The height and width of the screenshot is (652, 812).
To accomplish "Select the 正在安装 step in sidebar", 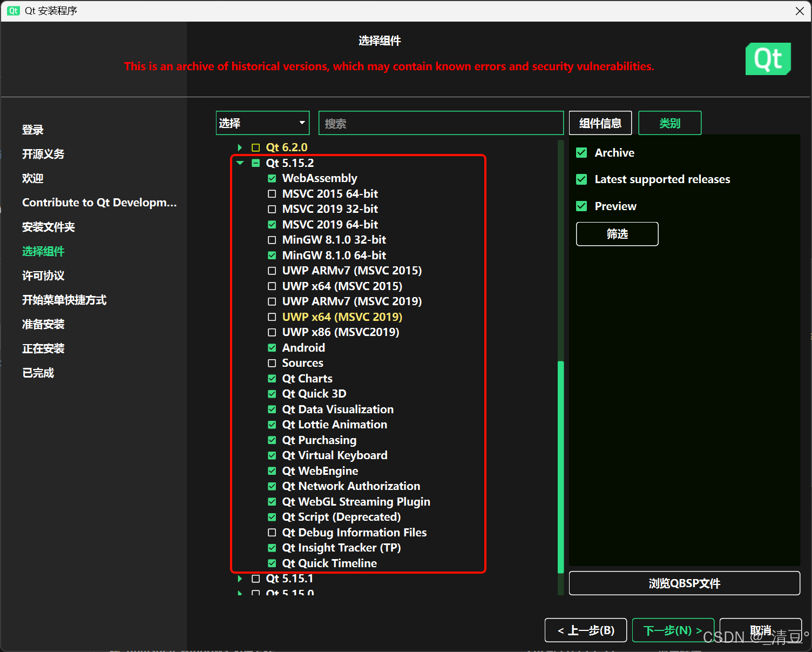I will click(43, 348).
